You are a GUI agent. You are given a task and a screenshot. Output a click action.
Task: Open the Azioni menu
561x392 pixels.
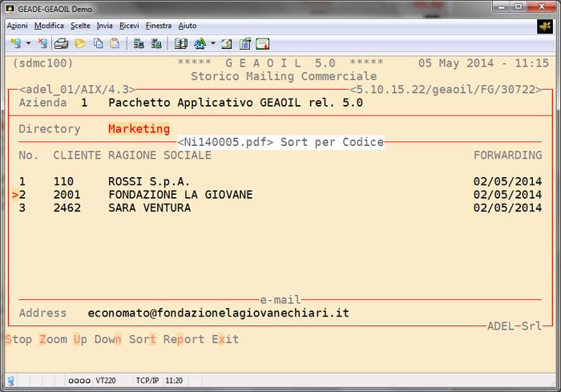pyautogui.click(x=17, y=26)
